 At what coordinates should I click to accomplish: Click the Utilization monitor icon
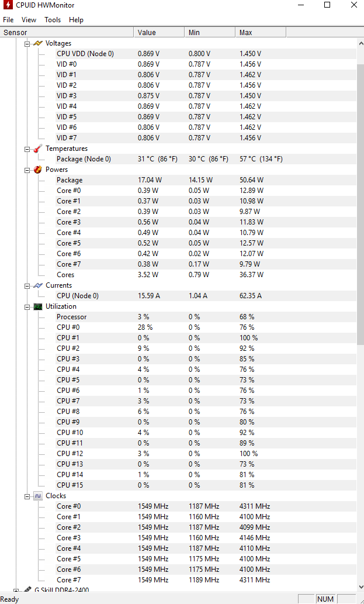coord(38,306)
